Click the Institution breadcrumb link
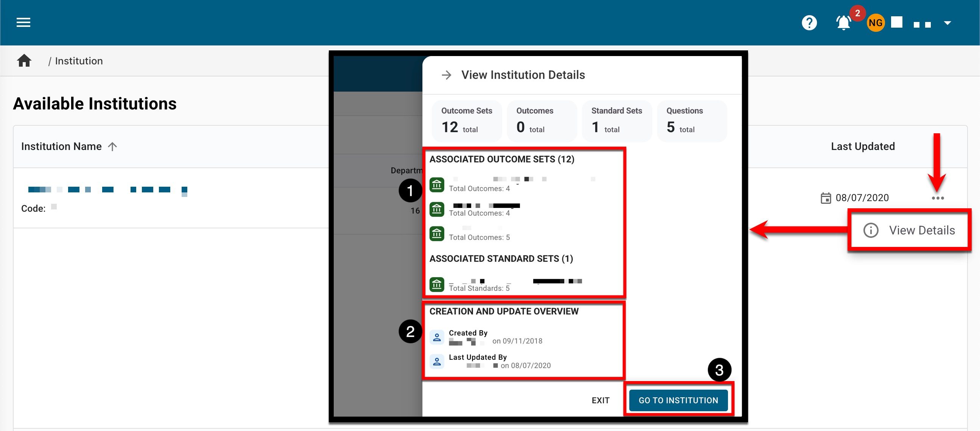Screen dimensions: 980x431 pyautogui.click(x=79, y=61)
